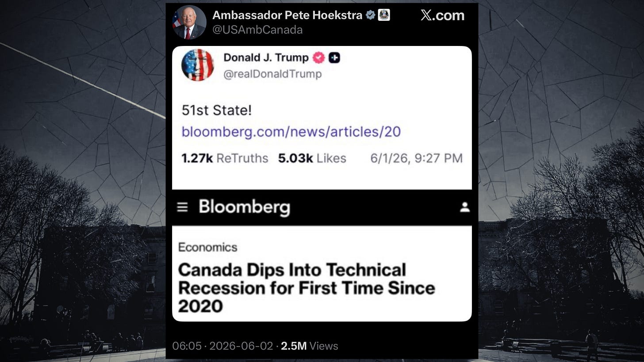Open the Bloomberg hamburger menu
This screenshot has height=362, width=644.
182,207
